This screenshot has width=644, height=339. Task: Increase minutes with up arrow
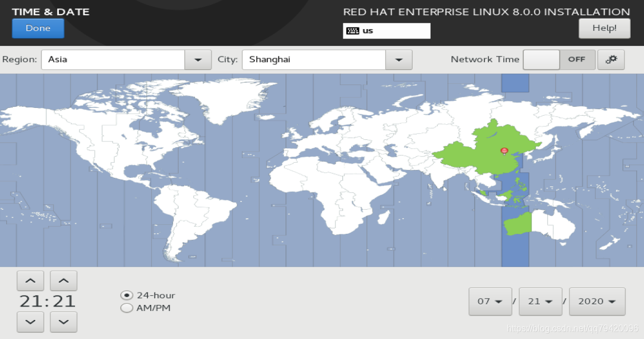64,281
